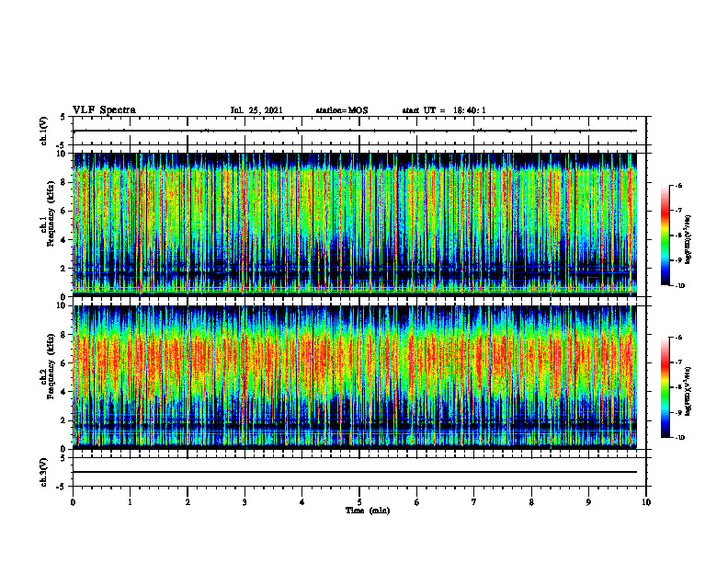Click the time axis tick label '7'
This screenshot has width=728, height=563.
click(x=474, y=502)
